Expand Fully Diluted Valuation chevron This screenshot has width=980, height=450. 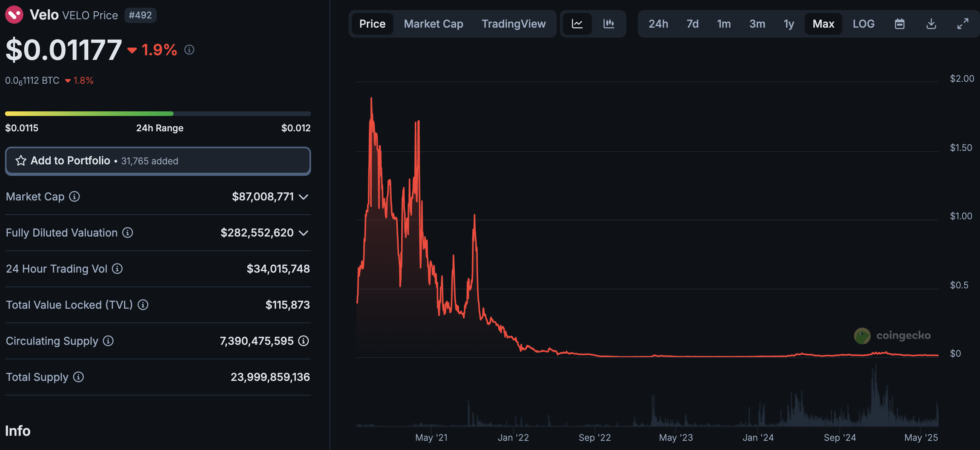pyautogui.click(x=304, y=233)
